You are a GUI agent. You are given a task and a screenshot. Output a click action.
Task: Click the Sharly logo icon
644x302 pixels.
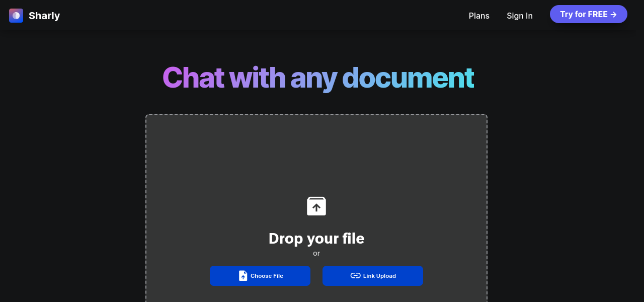16,16
